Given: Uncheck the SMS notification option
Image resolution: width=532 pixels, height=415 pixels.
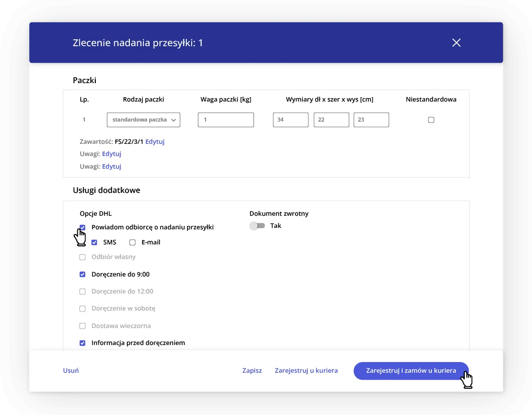Looking at the screenshot, I should (94, 242).
